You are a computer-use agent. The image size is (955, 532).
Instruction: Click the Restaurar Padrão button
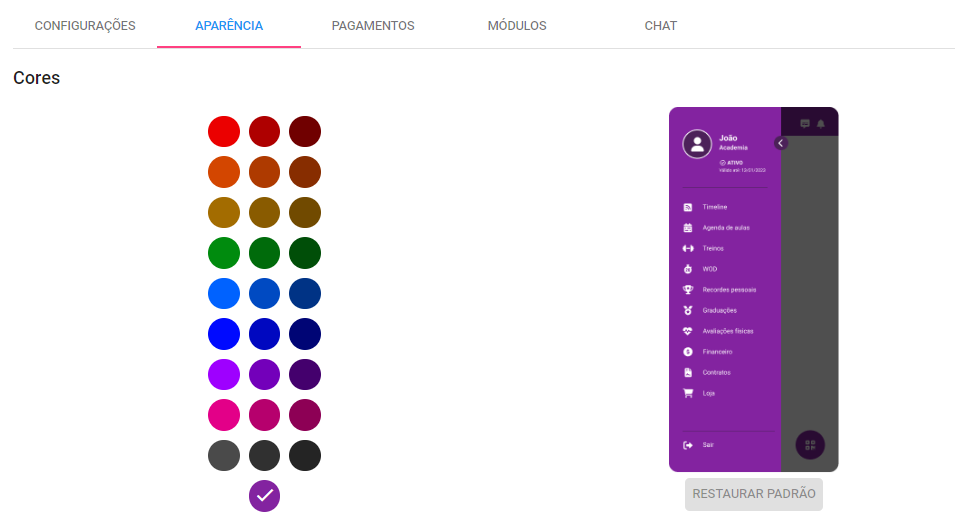click(753, 494)
